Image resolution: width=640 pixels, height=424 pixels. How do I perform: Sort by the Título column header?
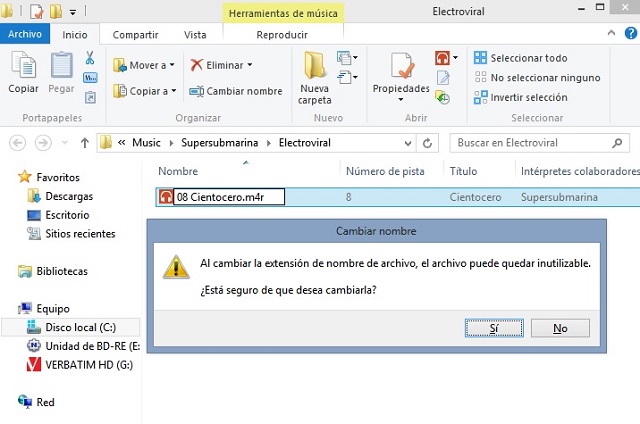pos(463,171)
